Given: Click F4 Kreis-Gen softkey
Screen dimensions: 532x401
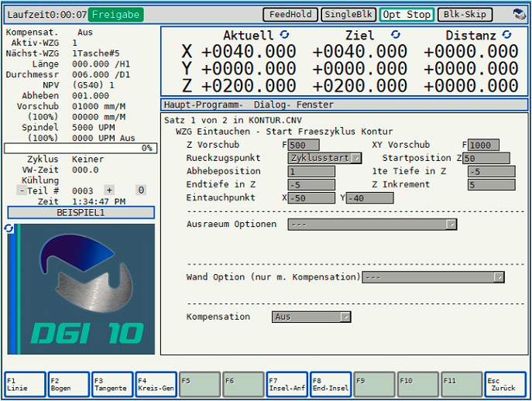Looking at the screenshot, I should (x=156, y=385).
